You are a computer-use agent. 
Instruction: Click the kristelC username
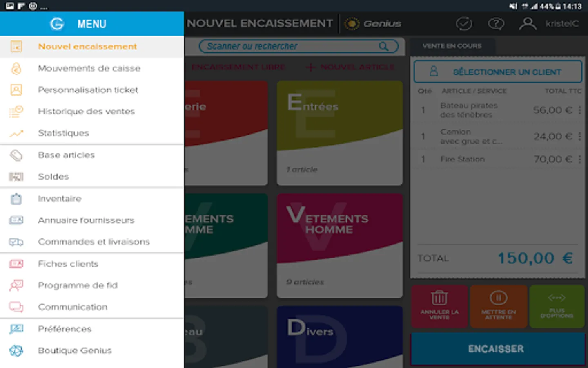click(x=562, y=24)
